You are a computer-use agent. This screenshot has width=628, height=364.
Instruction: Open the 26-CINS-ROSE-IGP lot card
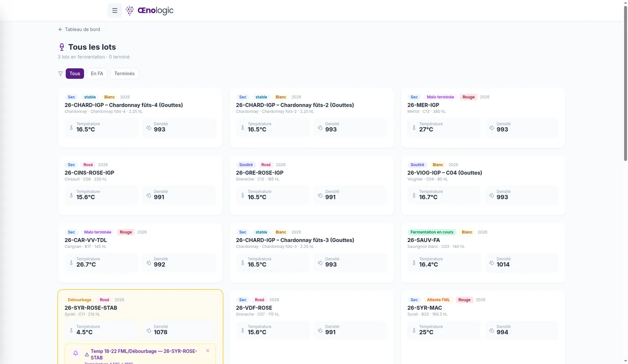pos(140,185)
